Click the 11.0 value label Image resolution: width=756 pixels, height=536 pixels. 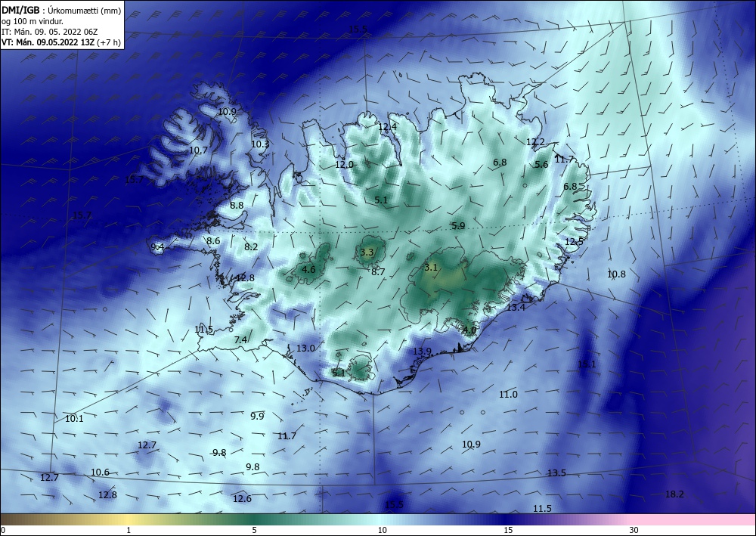click(x=508, y=395)
